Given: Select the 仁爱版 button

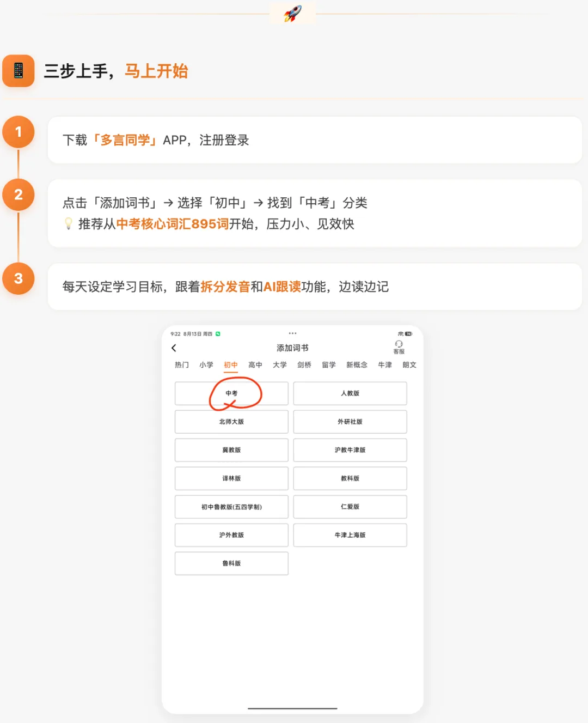Looking at the screenshot, I should pos(350,507).
